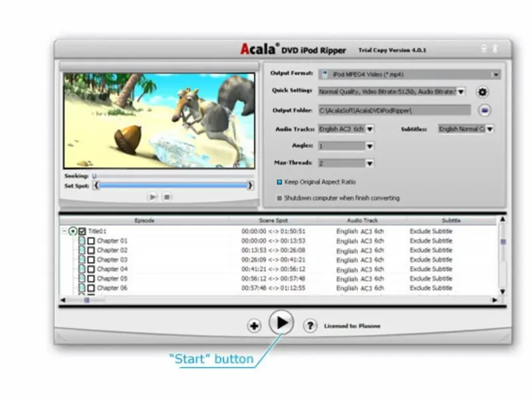Click the Chapter 02 file icon
This screenshot has width=532, height=399.
(82, 250)
